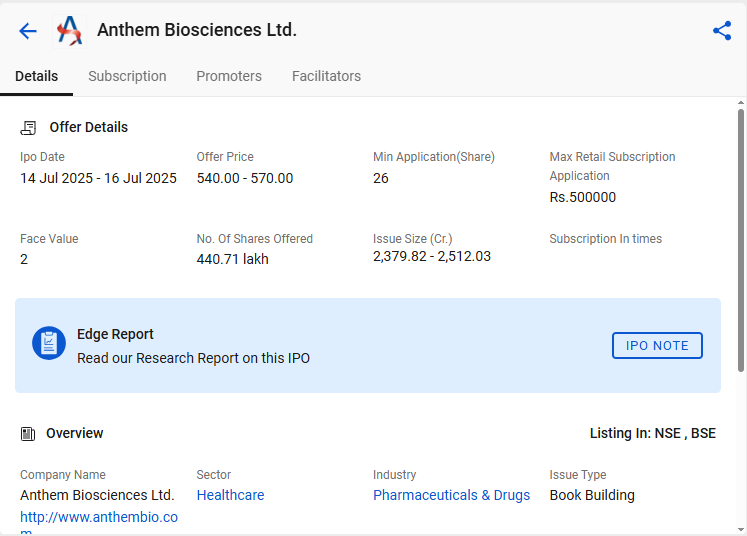Click the 'Edge Report' heading
The image size is (747, 536).
pos(115,334)
